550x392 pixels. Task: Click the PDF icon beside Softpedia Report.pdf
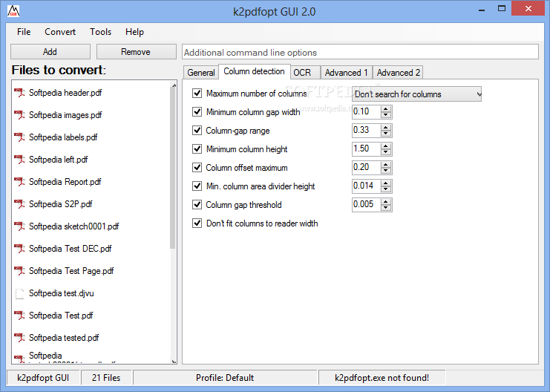point(19,182)
